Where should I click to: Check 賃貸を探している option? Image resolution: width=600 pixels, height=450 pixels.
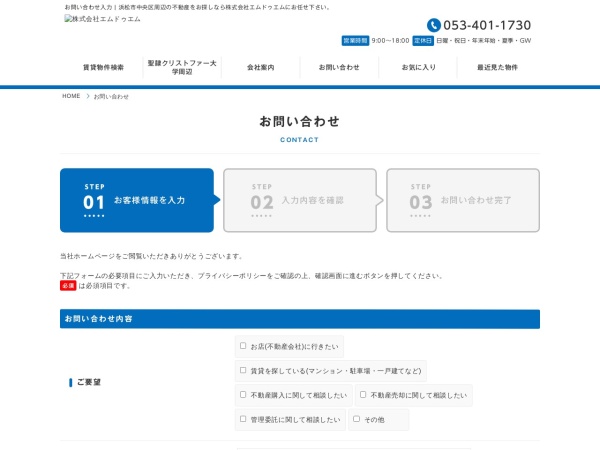[243, 370]
